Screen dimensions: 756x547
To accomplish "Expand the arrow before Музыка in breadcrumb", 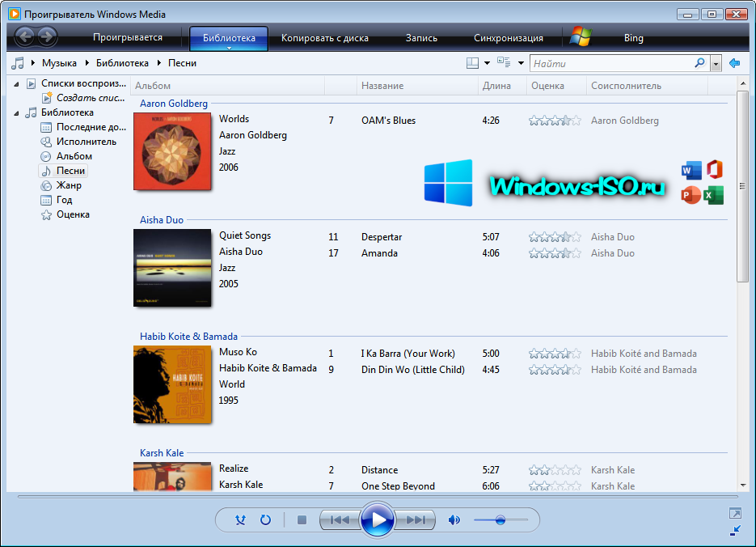I will click(x=33, y=62).
